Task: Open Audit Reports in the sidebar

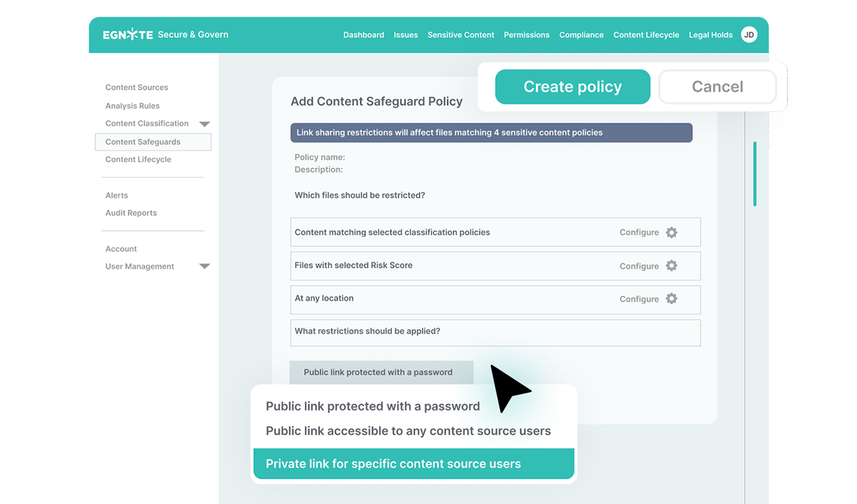Action: (131, 213)
